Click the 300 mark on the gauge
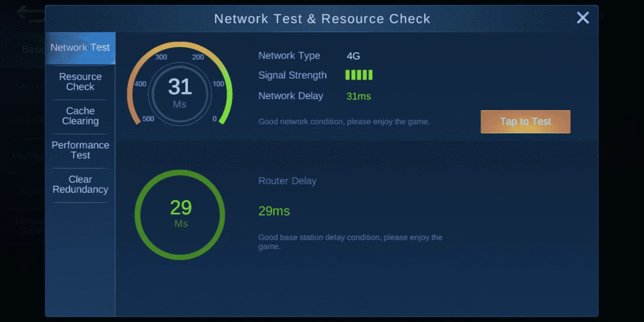This screenshot has width=644, height=322. [x=161, y=57]
